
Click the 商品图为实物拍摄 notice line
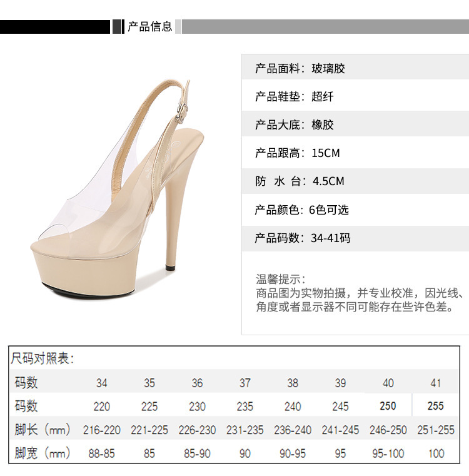tap(360, 293)
